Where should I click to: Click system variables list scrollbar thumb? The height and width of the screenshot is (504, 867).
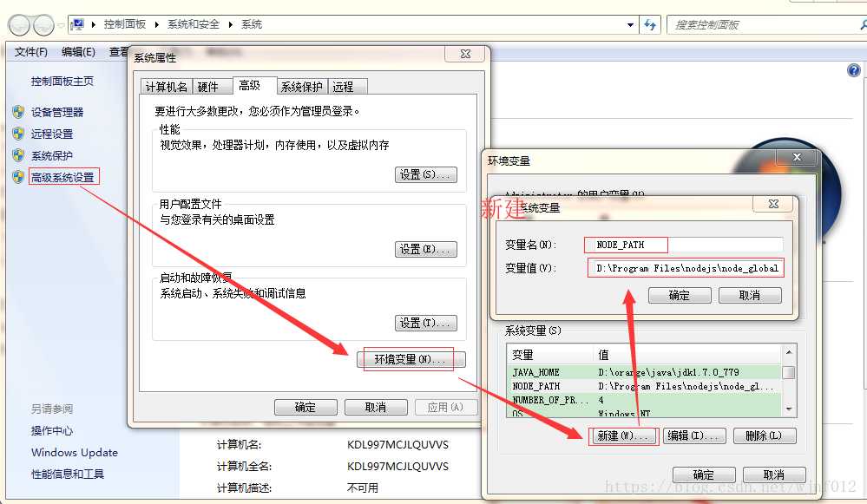pos(789,372)
